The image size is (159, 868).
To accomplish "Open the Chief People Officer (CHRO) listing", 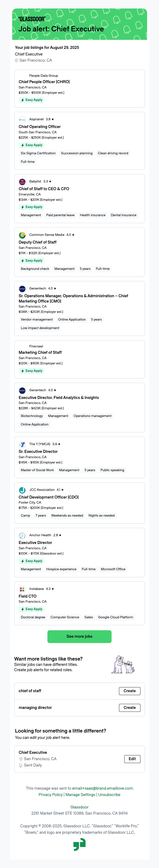I will tap(44, 82).
